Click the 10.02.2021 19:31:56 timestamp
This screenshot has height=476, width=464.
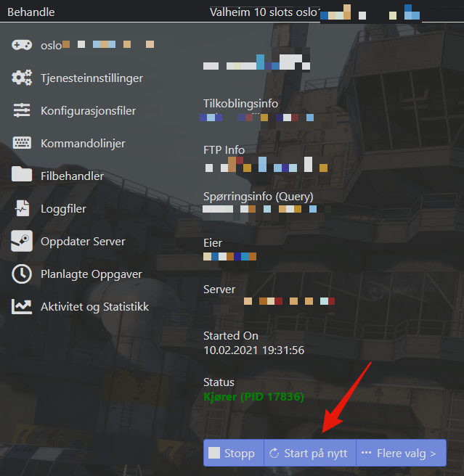coord(253,350)
